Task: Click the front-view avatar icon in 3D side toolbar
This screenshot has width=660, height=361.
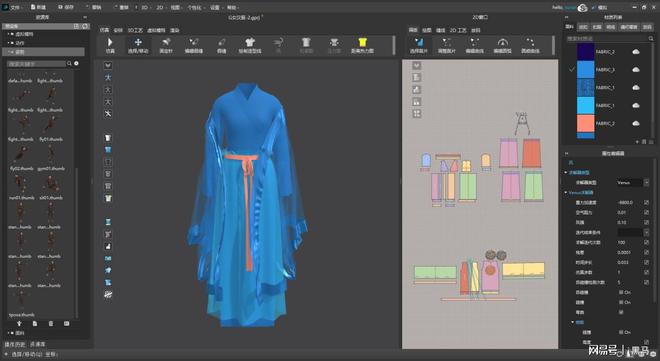Action: (x=108, y=77)
